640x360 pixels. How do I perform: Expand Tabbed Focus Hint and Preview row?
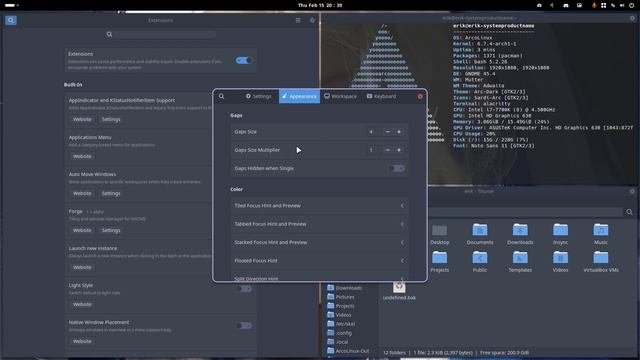[319, 224]
